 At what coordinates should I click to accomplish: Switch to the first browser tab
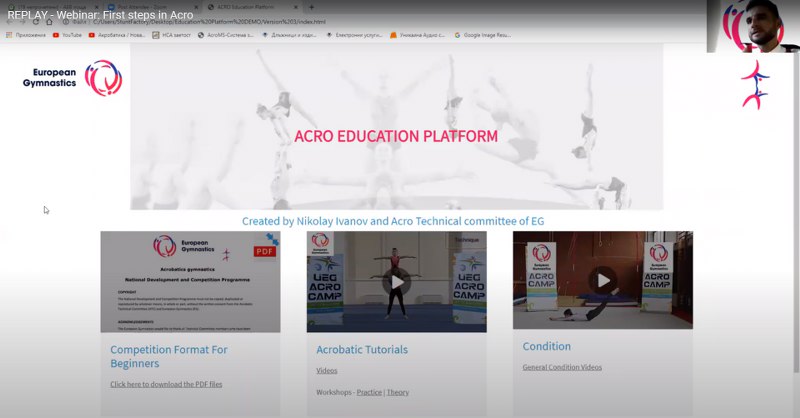[51, 7]
